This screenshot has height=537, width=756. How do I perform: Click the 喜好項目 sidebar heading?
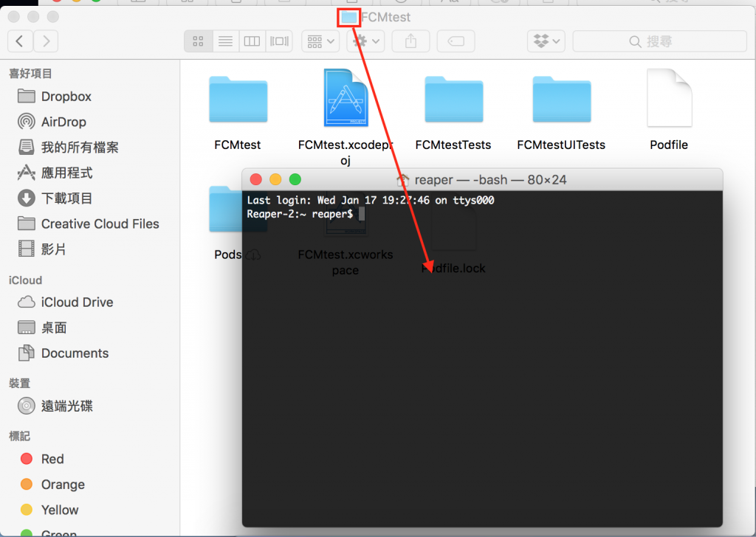click(30, 74)
